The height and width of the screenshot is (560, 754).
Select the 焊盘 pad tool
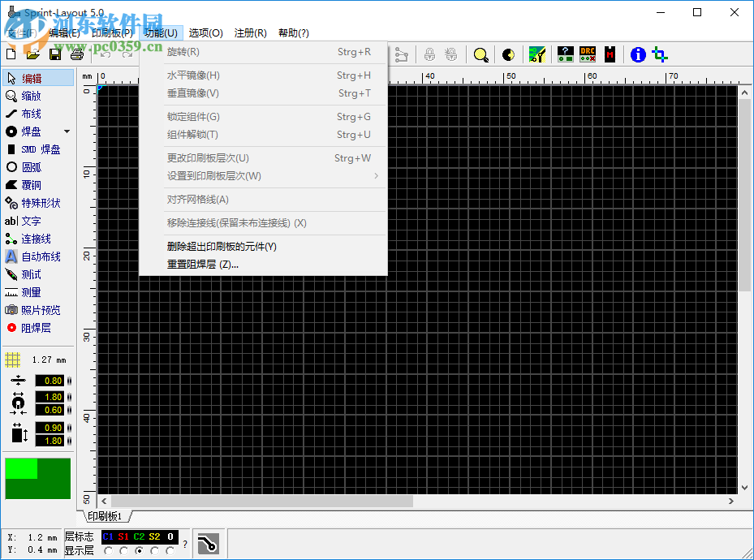tap(32, 131)
